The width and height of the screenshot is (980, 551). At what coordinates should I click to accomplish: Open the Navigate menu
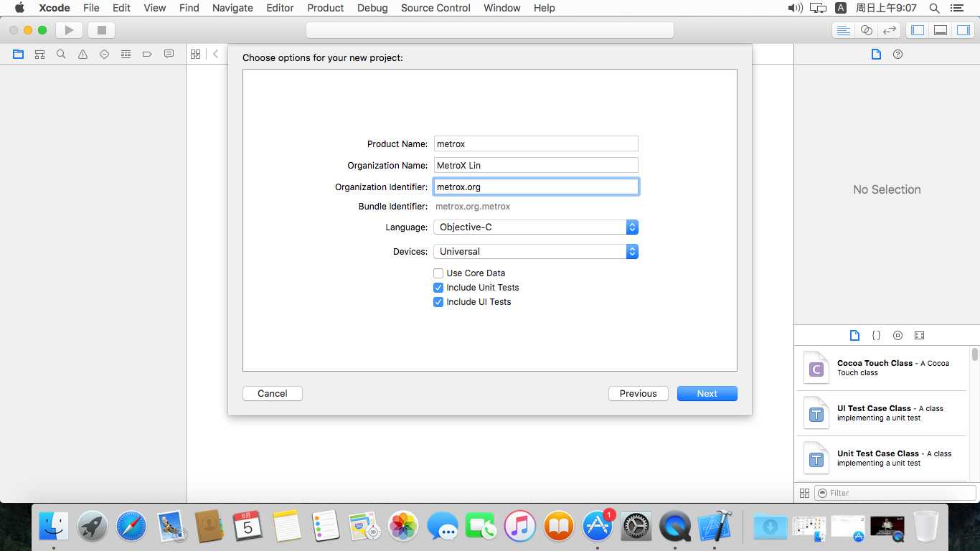point(232,8)
